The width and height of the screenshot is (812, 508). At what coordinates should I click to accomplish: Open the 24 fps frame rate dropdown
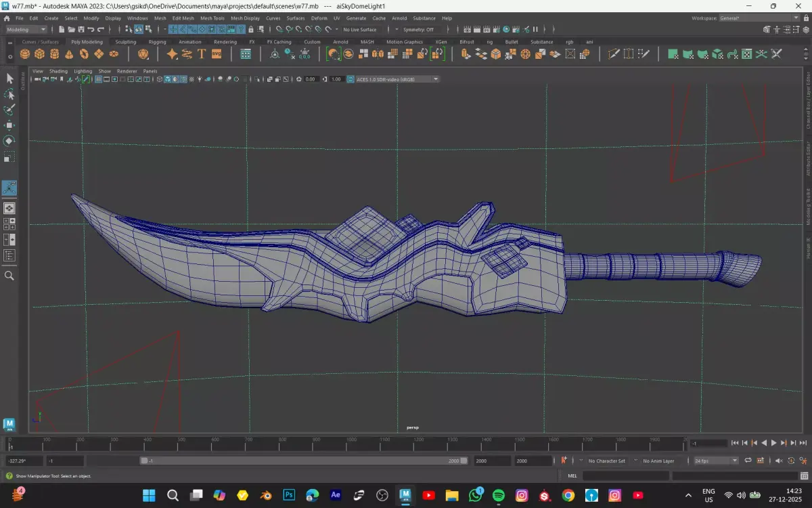pyautogui.click(x=715, y=461)
